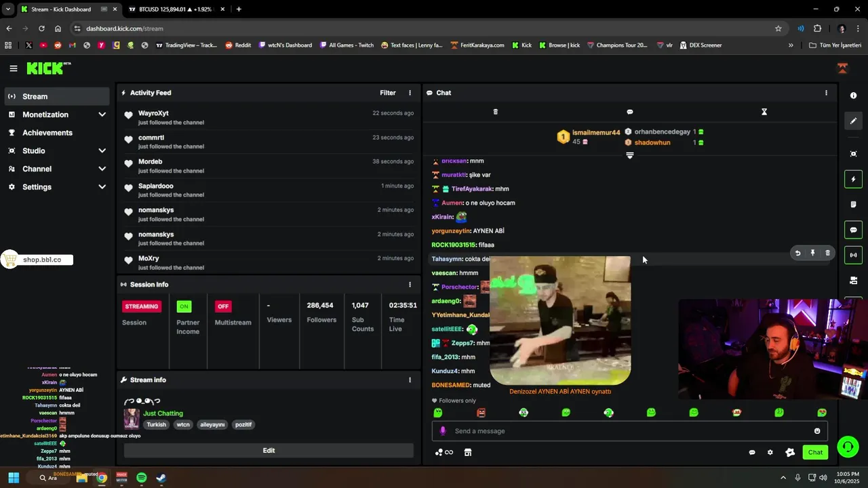Screen dimensions: 868x488
Task: Show hidden system tray icons
Action: coord(783,478)
